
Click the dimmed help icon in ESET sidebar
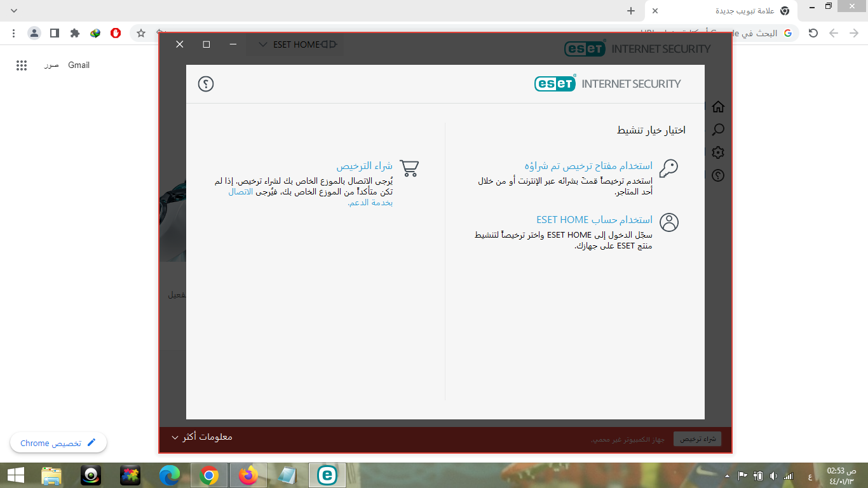click(718, 175)
